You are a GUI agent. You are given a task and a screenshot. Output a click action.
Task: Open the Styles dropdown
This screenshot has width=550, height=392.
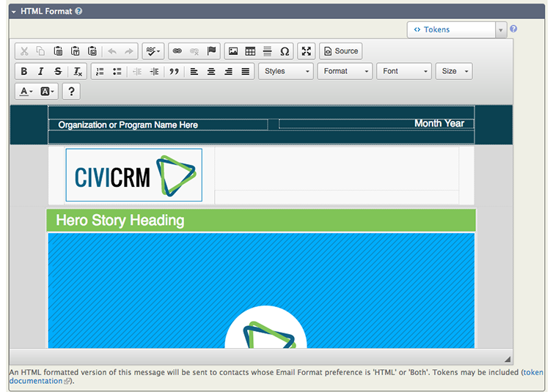(286, 72)
